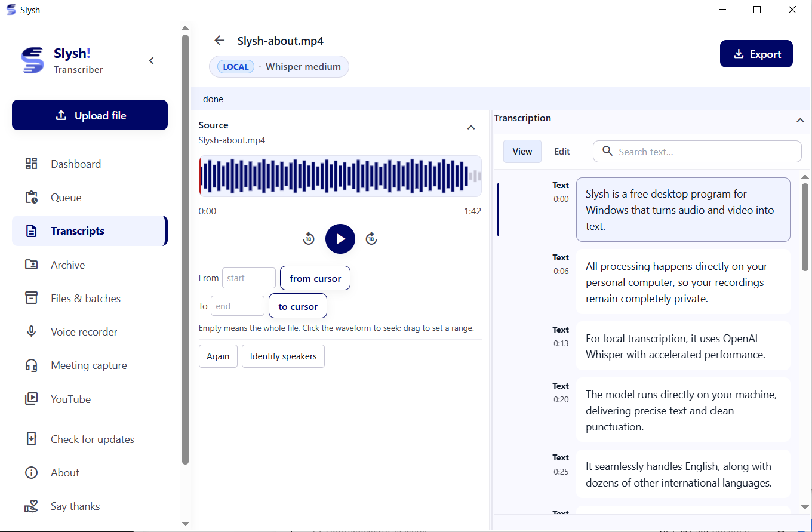Open the About page
The height and width of the screenshot is (532, 812).
click(x=90, y=472)
